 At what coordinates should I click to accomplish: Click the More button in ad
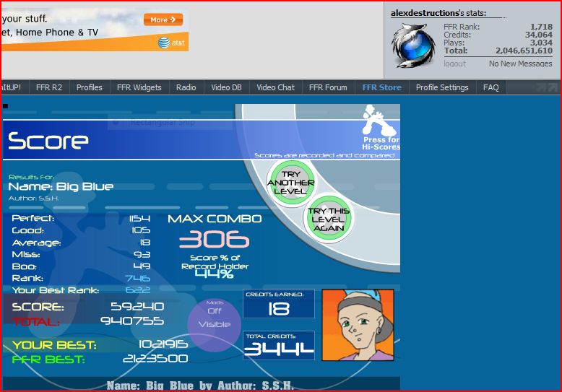pos(163,19)
